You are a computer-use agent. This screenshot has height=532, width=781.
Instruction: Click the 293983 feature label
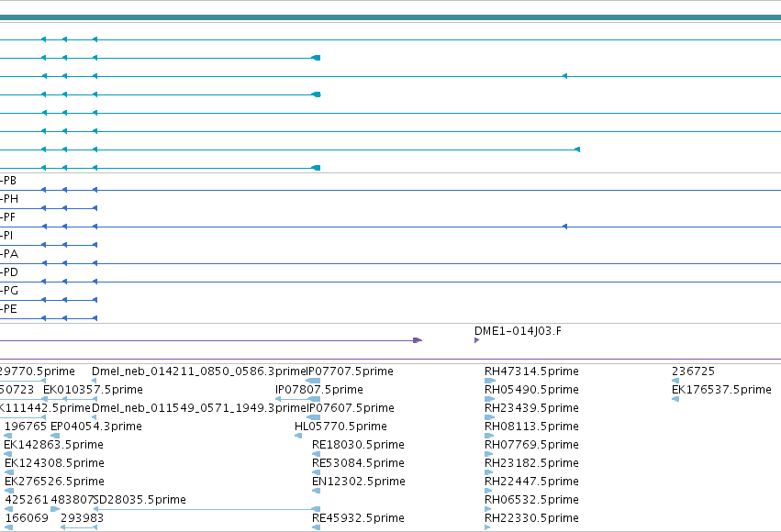[83, 518]
